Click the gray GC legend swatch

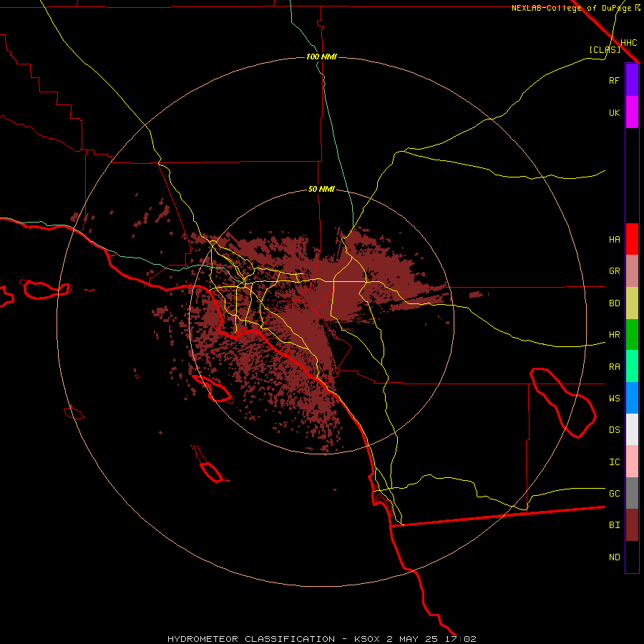632,493
